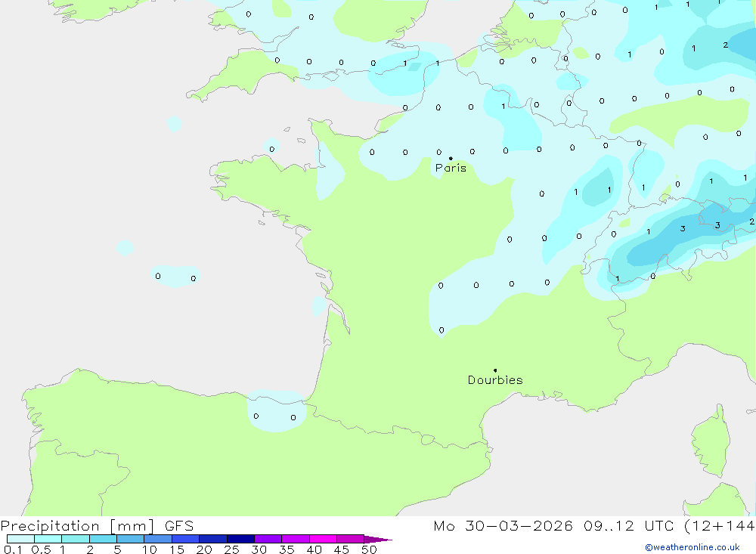Click the legend label 0.1

[x=13, y=549]
